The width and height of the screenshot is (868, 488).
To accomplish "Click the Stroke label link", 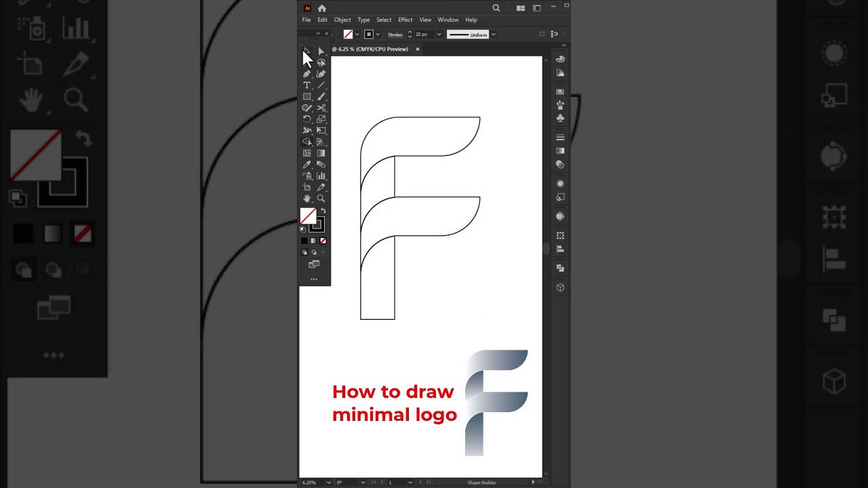I will [395, 35].
